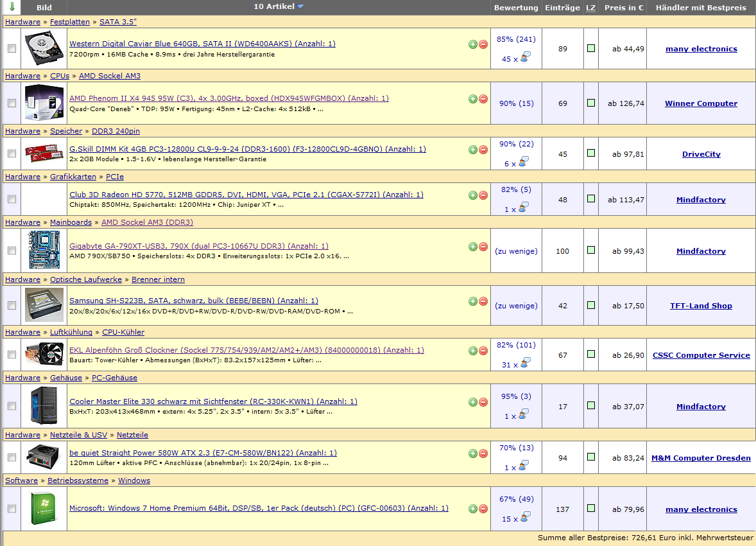Viewport: 756px width, 546px height.
Task: Visit Winner Computer dealer link
Action: 701,103
